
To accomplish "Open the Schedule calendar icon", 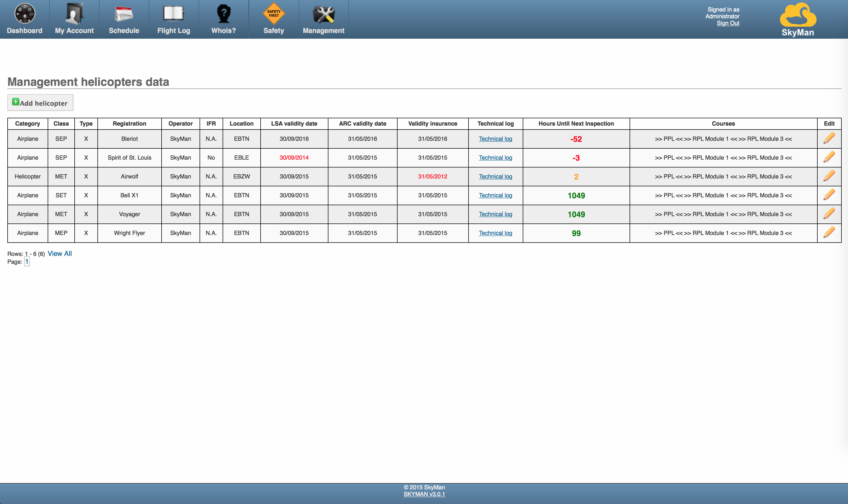I will point(124,14).
